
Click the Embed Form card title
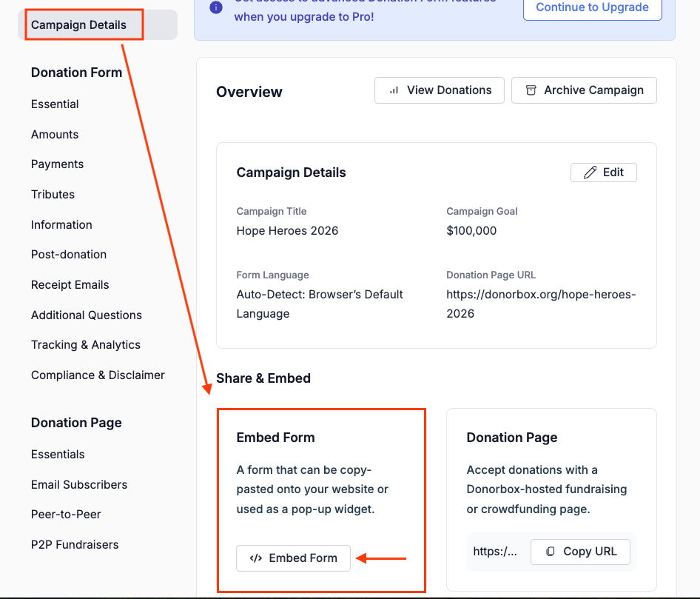pos(275,438)
